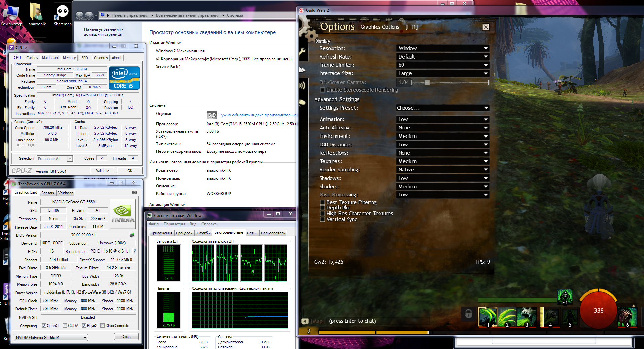This screenshot has height=349, width=644.
Task: Open GPU-Z graphics card selector dropdown
Action: pos(51,337)
